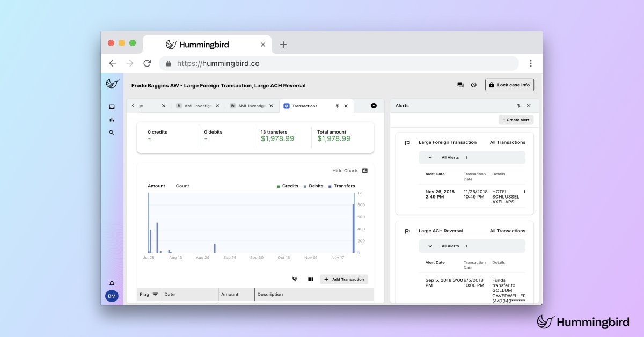Viewport: 644px width, 337px height.
Task: Open the tab list dropdown circle arrow
Action: coord(374,106)
